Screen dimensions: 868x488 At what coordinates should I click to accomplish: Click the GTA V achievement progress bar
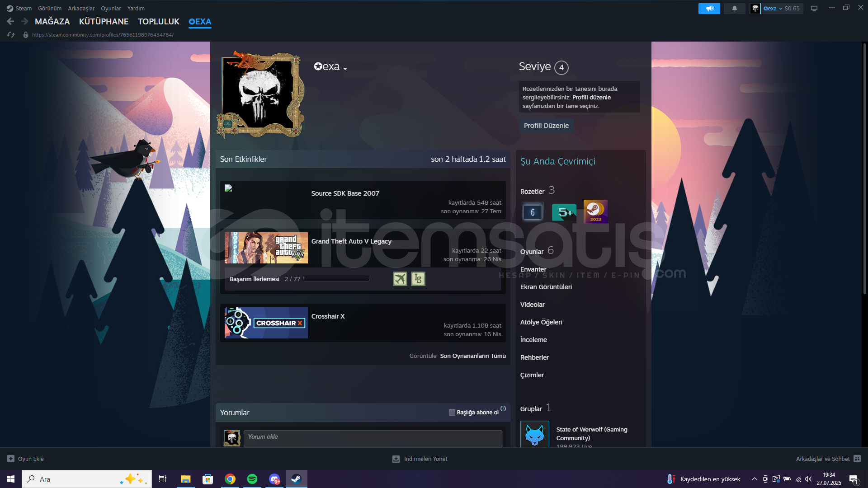point(336,279)
